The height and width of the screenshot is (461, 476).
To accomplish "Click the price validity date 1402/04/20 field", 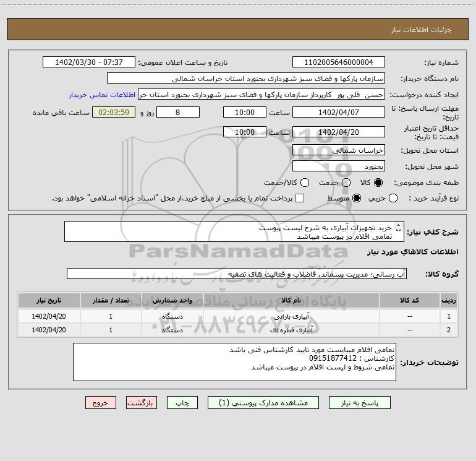I will click(339, 132).
